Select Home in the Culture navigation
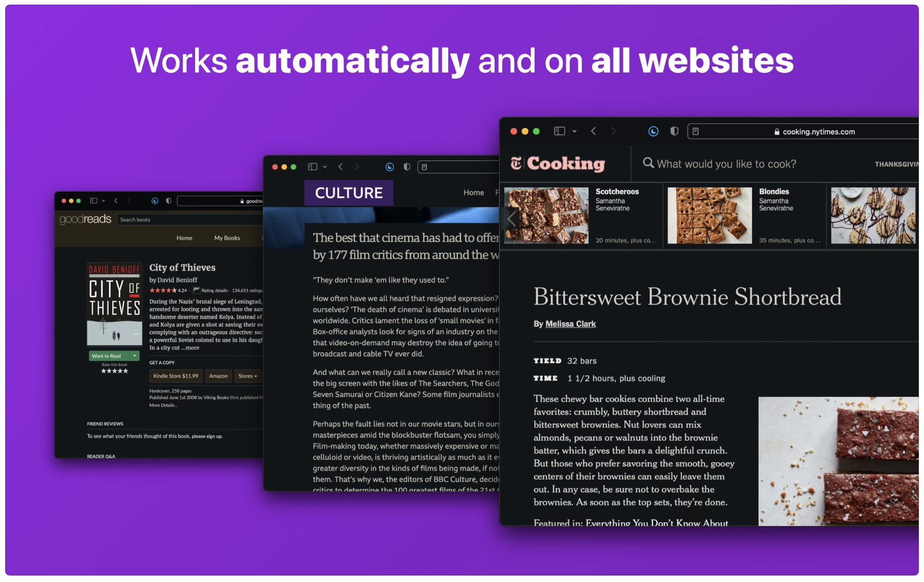The width and height of the screenshot is (924, 582). click(474, 193)
